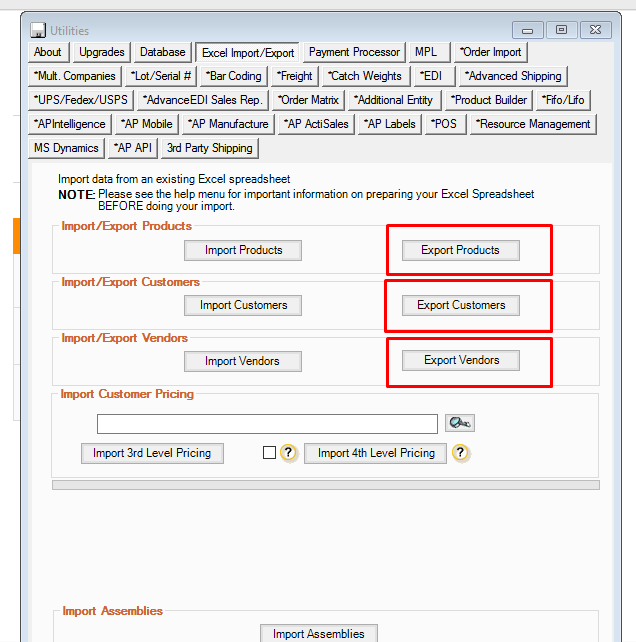Switch to the Database tab
This screenshot has height=642, width=636.
pyautogui.click(x=163, y=52)
